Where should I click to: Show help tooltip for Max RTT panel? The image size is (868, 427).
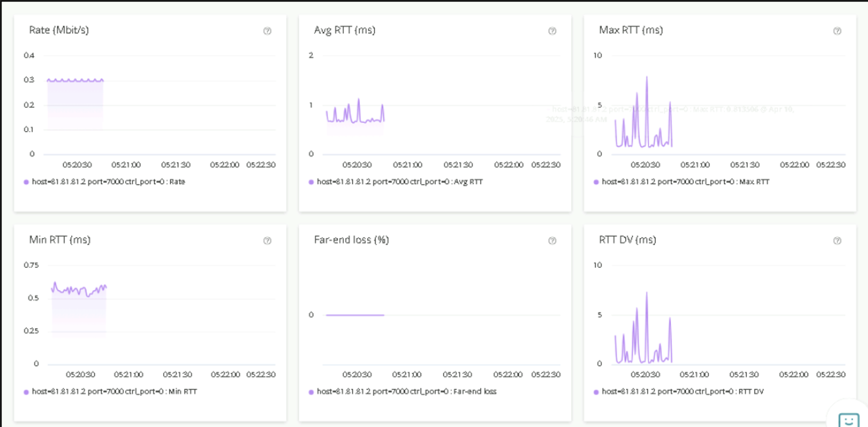(837, 31)
